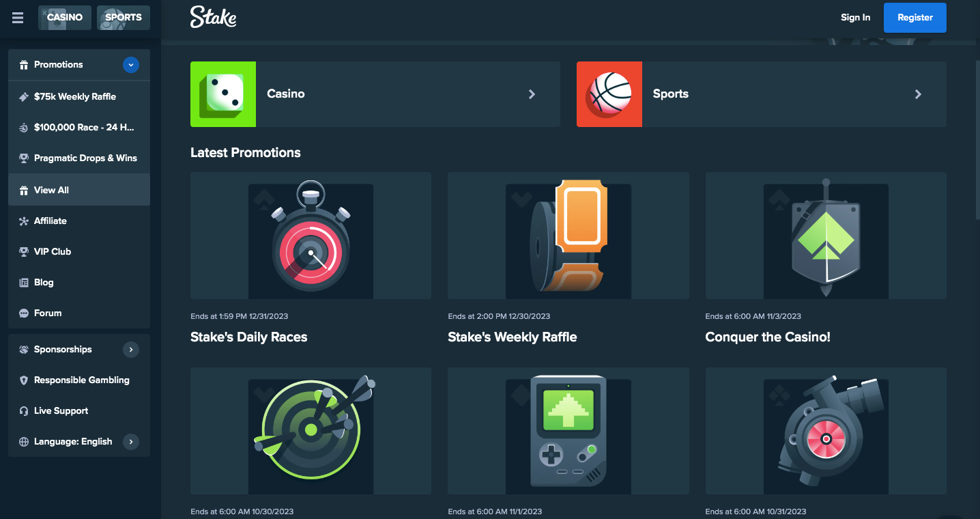Click the Stake's Daily Races title
Viewport: 980px width, 519px height.
pos(249,337)
